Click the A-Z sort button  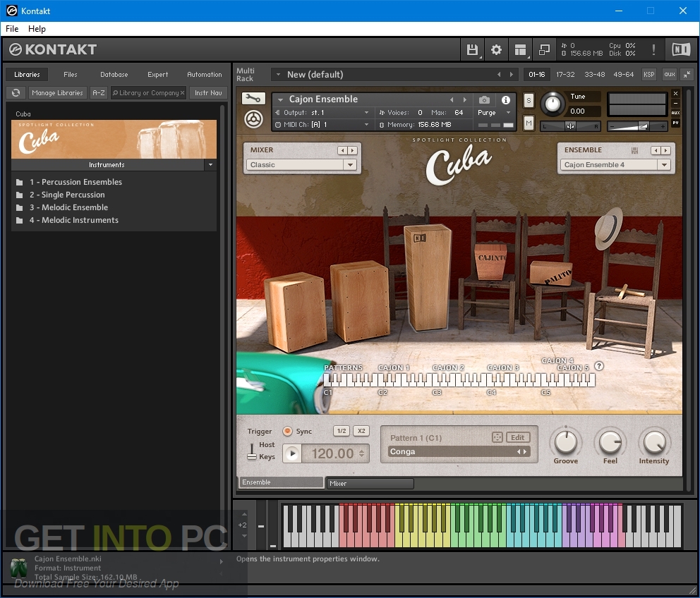pos(99,93)
